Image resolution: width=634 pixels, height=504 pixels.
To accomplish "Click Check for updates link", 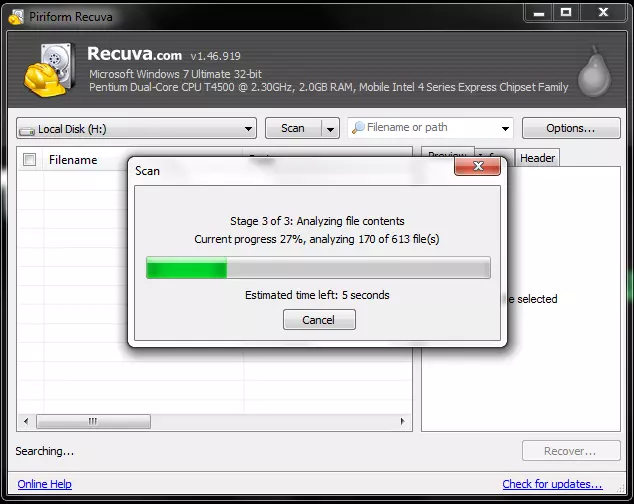I will point(552,484).
